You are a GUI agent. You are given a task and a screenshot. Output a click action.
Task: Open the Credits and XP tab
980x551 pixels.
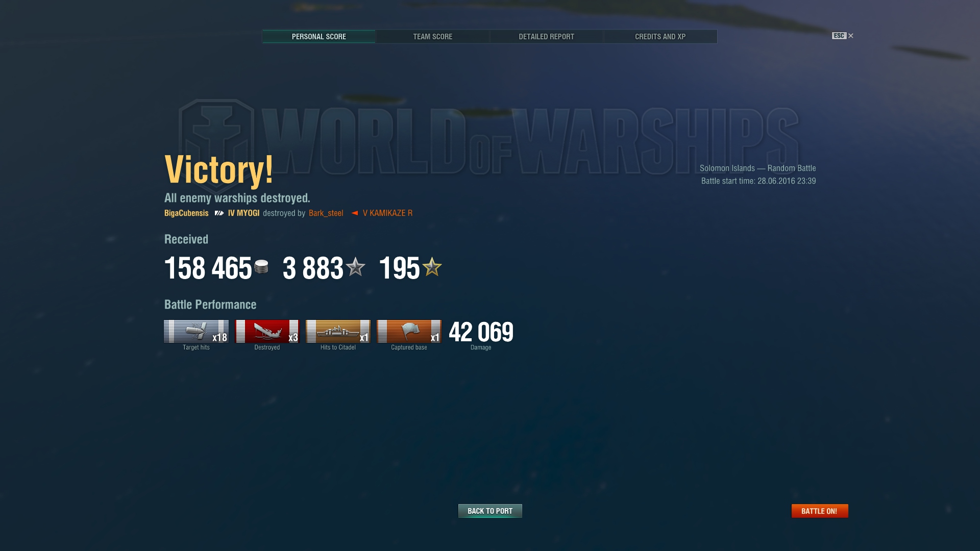pos(660,37)
